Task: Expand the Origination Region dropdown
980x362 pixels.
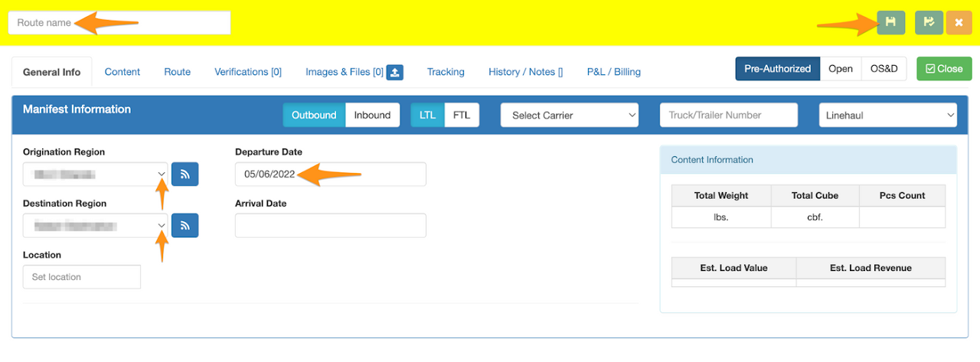Action: point(96,174)
